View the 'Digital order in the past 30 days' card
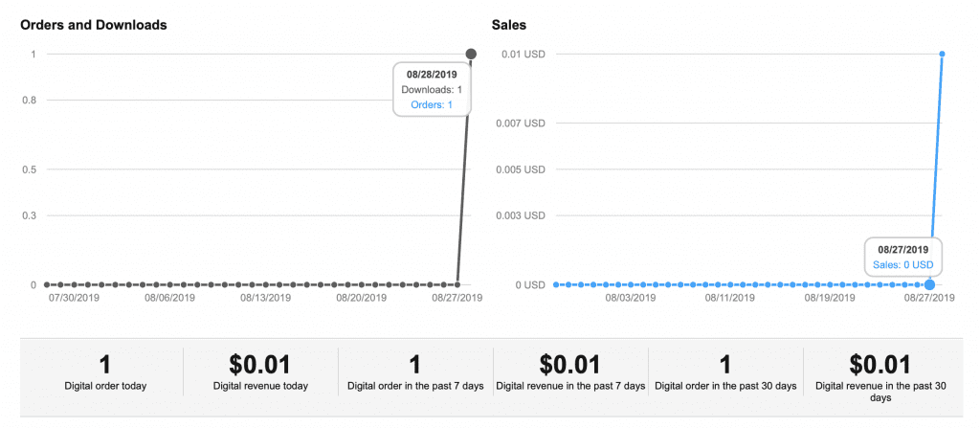Viewport: 980px width, 428px height. 724,373
